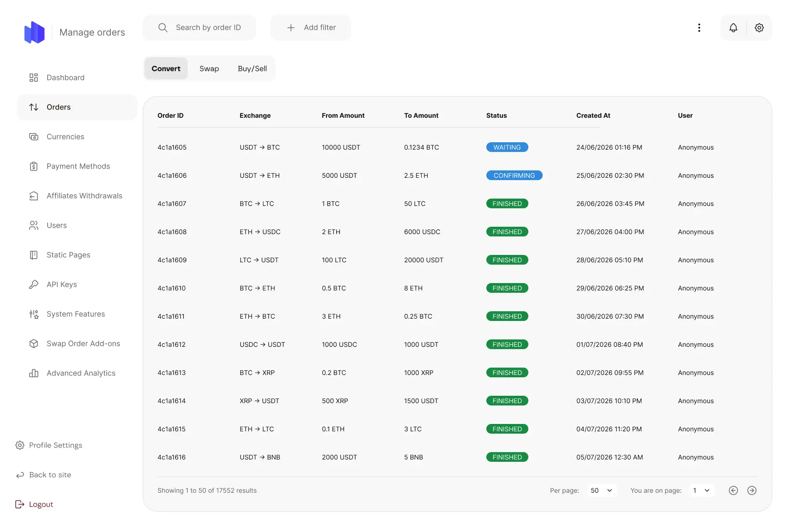Click the Logout link
The width and height of the screenshot is (787, 532).
pyautogui.click(x=34, y=504)
